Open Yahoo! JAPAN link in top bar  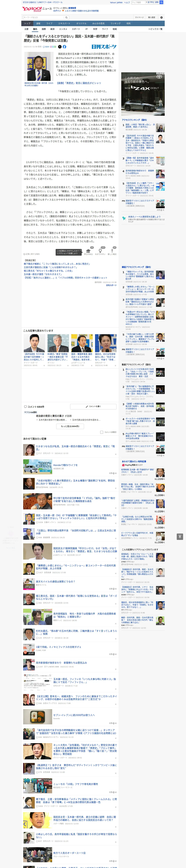(x=116, y=2)
